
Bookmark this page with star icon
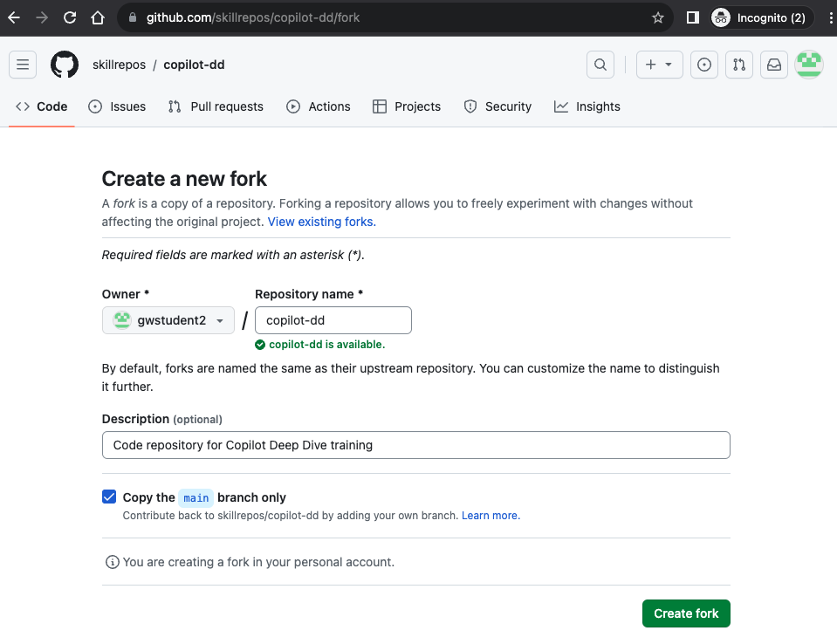click(658, 17)
